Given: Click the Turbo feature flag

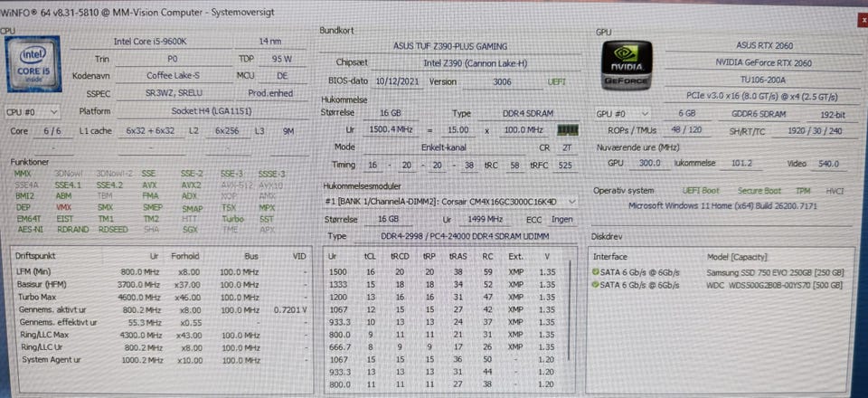Looking at the screenshot, I should click(232, 219).
